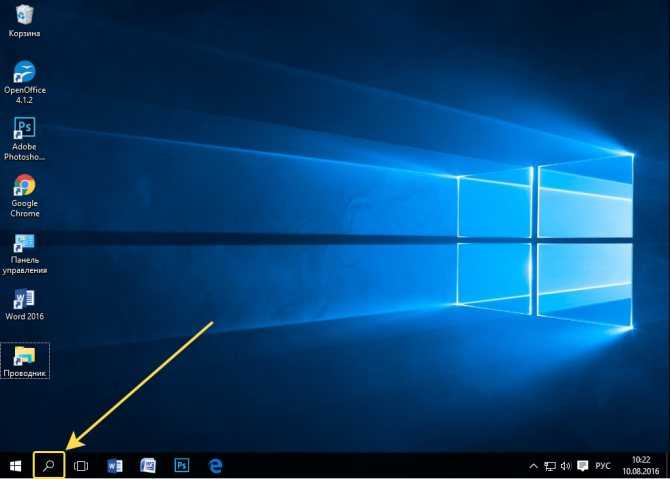Switch input language via РУС indicator
Image resolution: width=670 pixels, height=479 pixels.
[602, 466]
